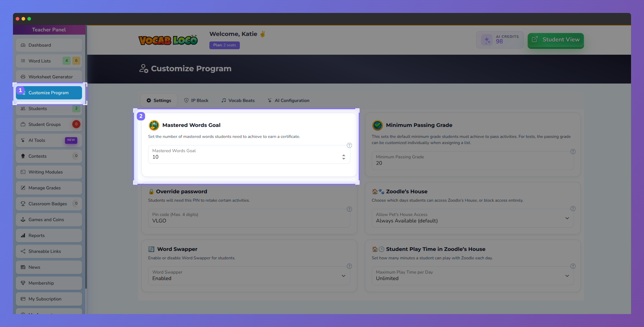Open the Dashboard sidebar item
Image resolution: width=644 pixels, height=327 pixels.
click(49, 45)
